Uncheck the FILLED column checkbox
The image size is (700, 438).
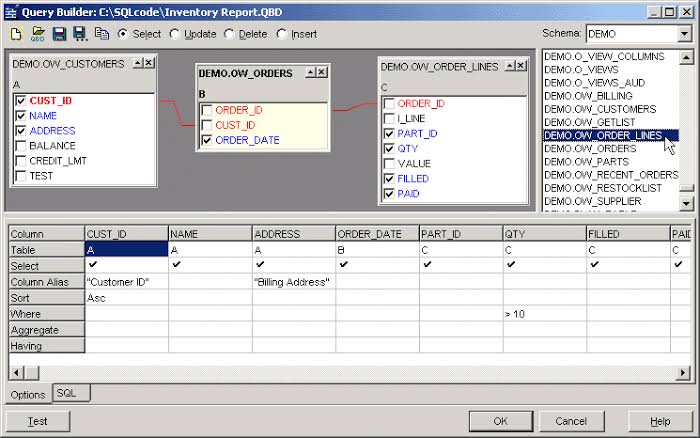389,179
